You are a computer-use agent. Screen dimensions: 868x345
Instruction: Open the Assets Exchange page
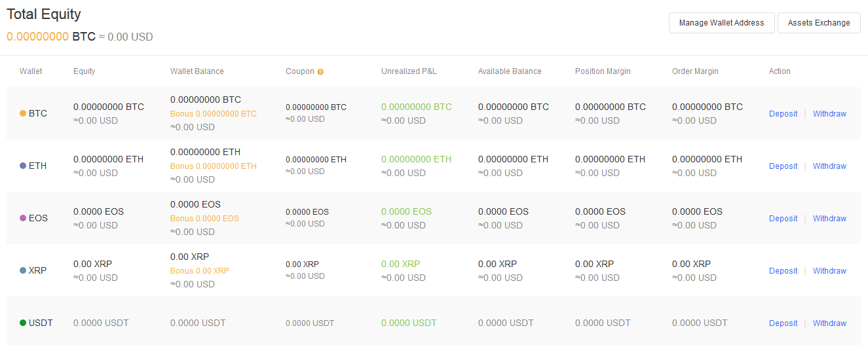pyautogui.click(x=819, y=23)
